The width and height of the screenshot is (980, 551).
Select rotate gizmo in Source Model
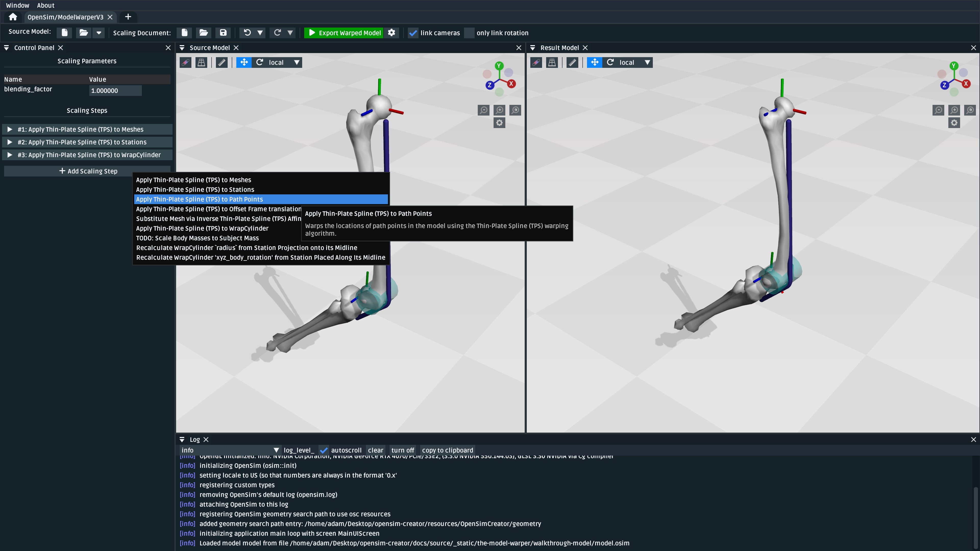coord(260,62)
